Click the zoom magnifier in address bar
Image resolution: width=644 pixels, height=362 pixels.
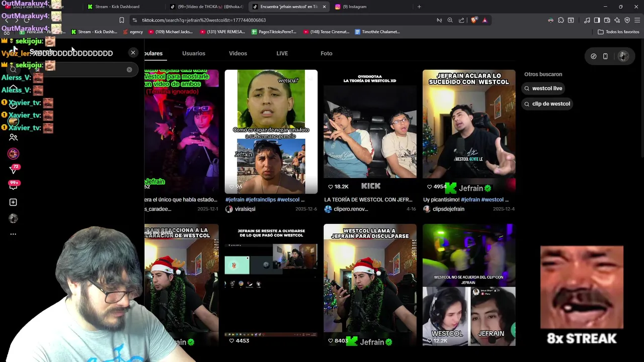450,20
